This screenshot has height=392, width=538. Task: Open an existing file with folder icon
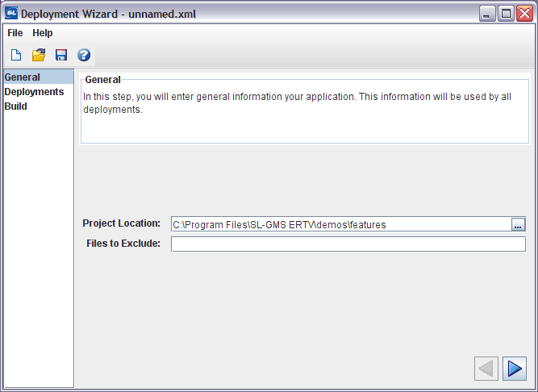tap(39, 55)
